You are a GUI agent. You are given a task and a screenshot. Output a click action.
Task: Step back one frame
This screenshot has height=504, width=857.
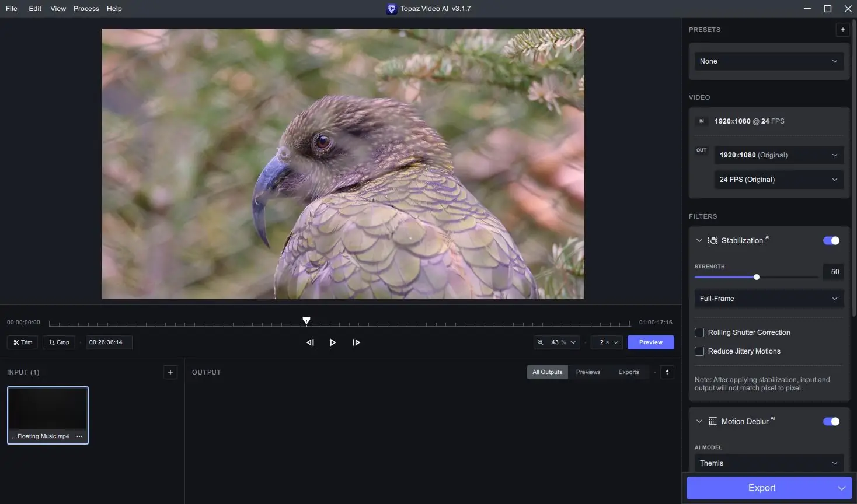point(310,342)
